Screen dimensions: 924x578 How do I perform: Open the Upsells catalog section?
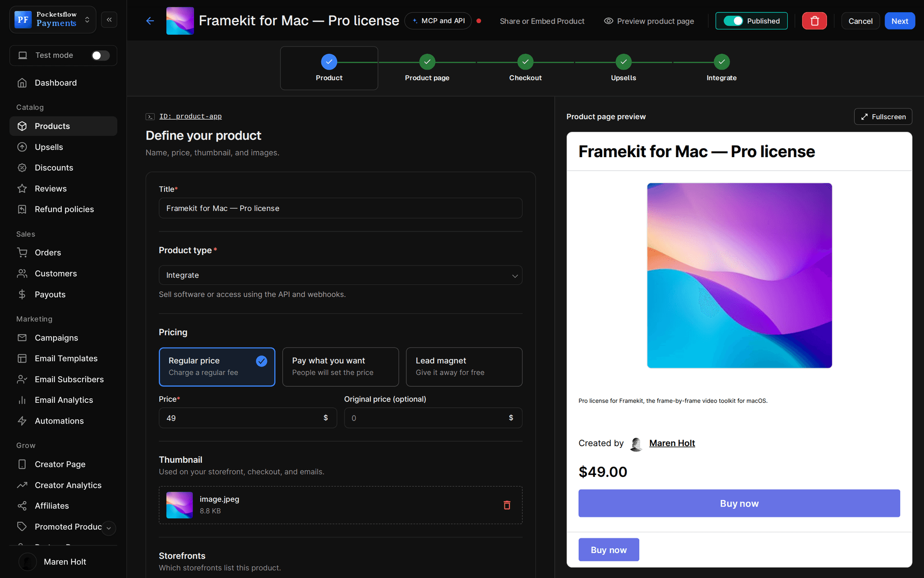point(63,147)
